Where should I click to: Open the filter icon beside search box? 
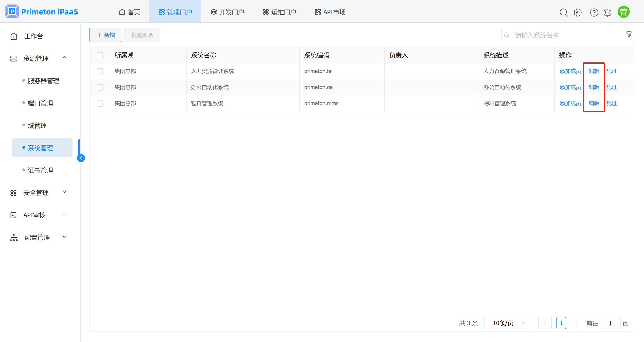629,34
